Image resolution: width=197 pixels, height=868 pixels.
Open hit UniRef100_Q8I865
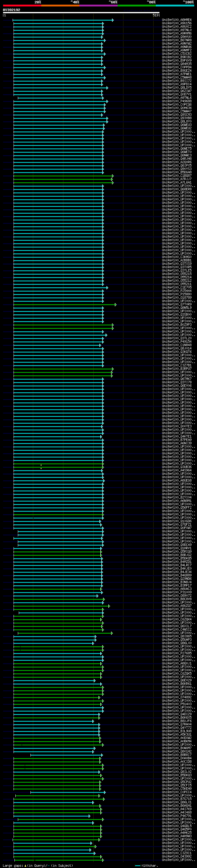click(177, 636)
